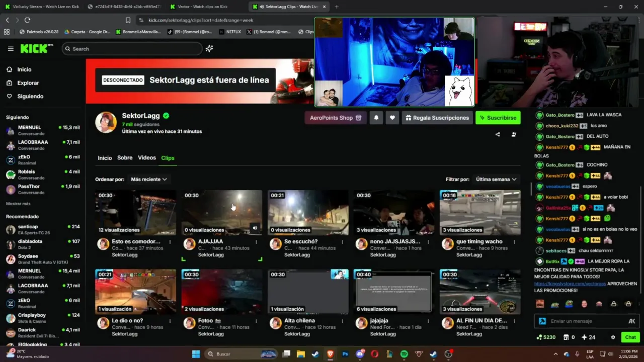644x362 pixels.
Task: Click the green Suscribirse button
Action: (x=498, y=118)
